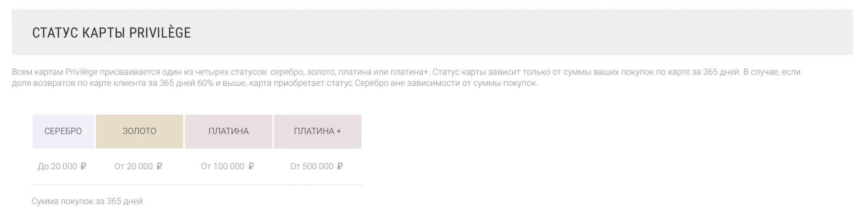This screenshot has height=223, width=868.
Task: Click the ruble sign after От 20 000
Action: [x=159, y=166]
